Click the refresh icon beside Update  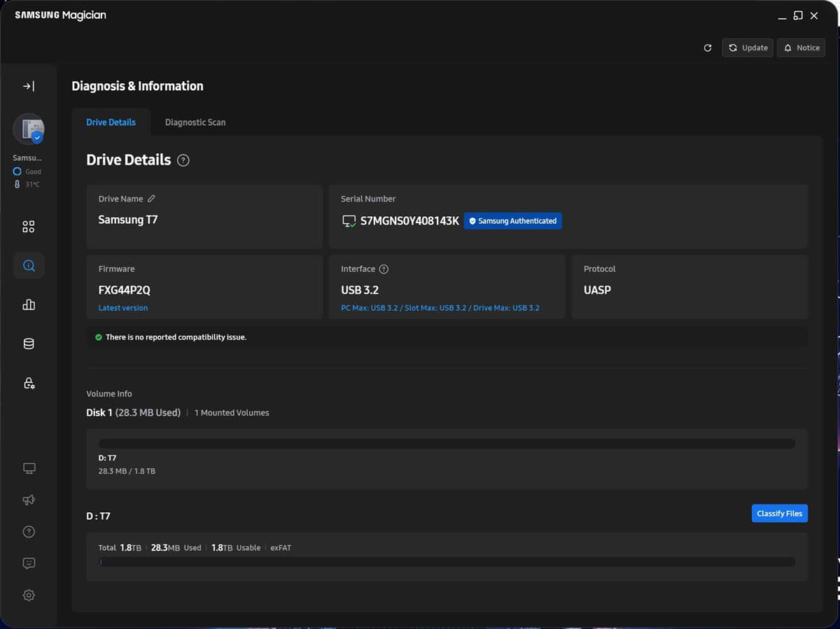click(x=708, y=48)
